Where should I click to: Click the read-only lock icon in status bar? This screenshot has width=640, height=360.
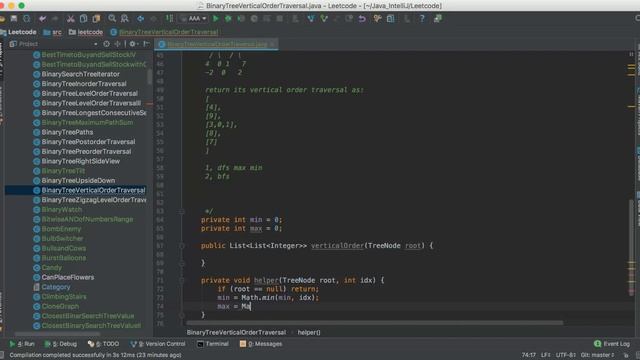[x=626, y=355]
